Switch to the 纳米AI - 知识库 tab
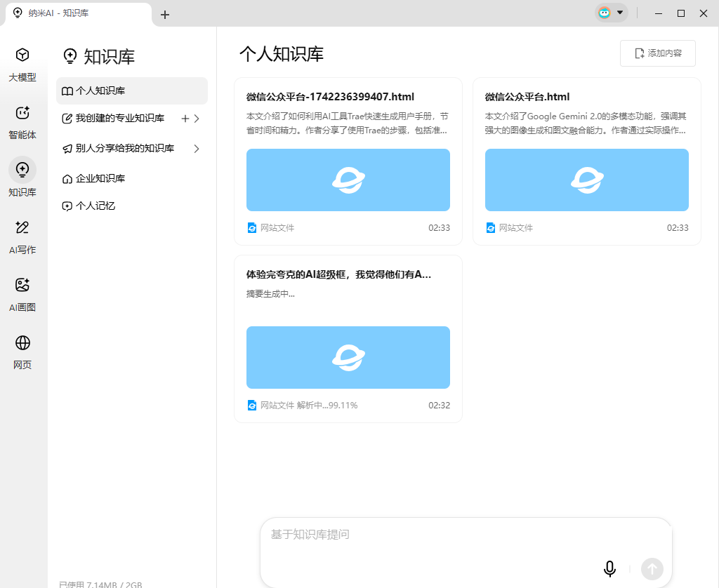The width and height of the screenshot is (719, 588). (x=78, y=13)
